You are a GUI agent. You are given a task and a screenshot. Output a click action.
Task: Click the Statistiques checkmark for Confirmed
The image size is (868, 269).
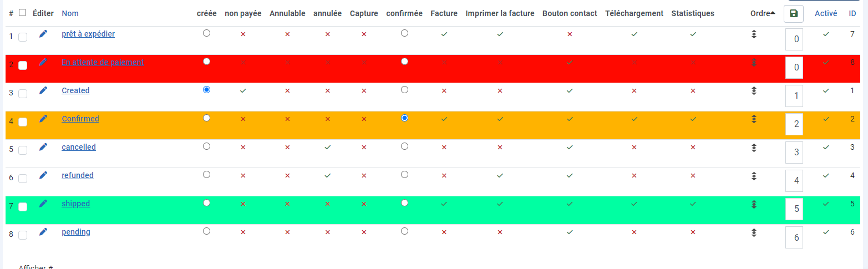click(693, 119)
